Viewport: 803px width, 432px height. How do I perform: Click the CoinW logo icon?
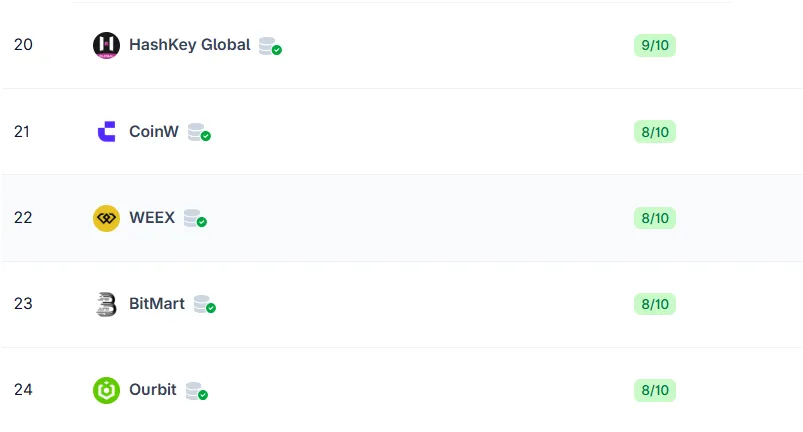coord(106,131)
